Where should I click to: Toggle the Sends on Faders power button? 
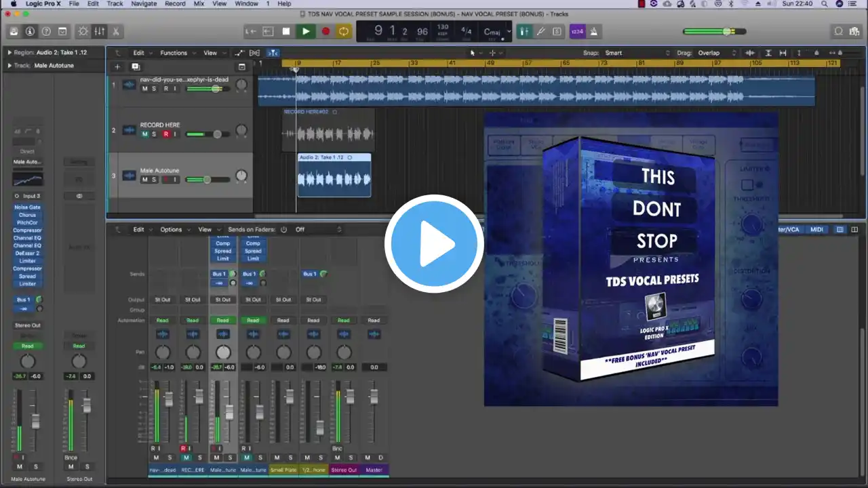(283, 230)
